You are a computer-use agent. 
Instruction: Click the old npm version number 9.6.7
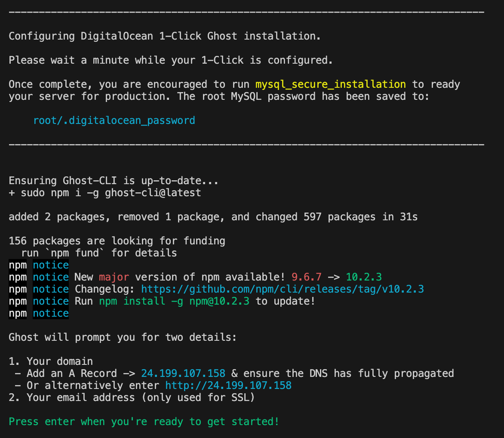(306, 277)
